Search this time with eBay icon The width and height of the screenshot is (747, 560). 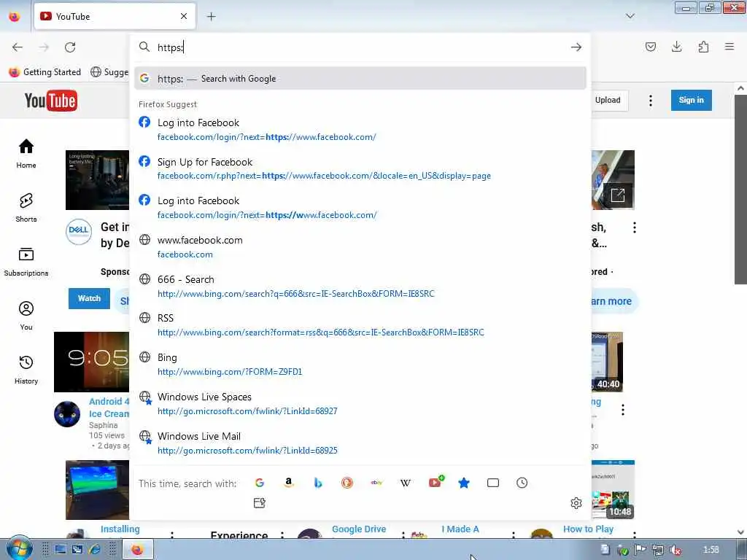pos(376,483)
